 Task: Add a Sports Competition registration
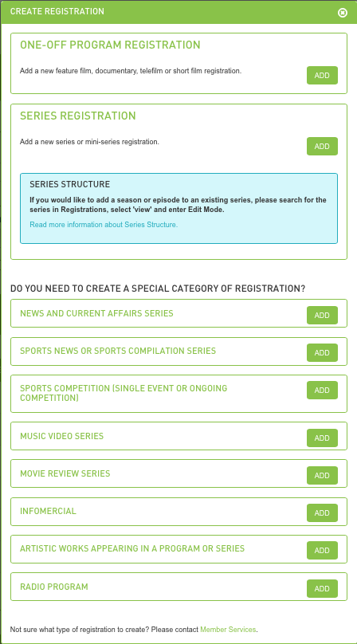322,391
